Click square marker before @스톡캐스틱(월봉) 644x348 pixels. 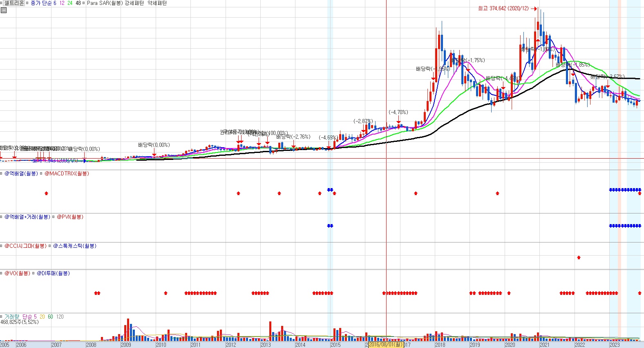pyautogui.click(x=50, y=246)
